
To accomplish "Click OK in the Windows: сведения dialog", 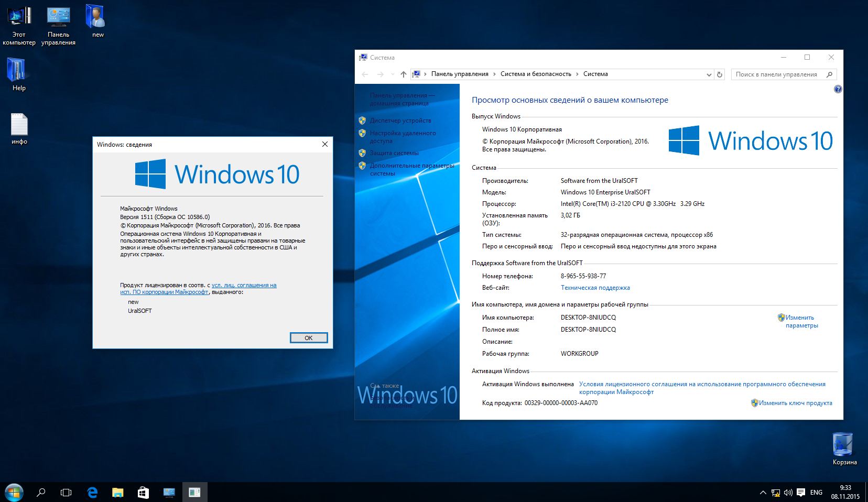I will tap(309, 338).
